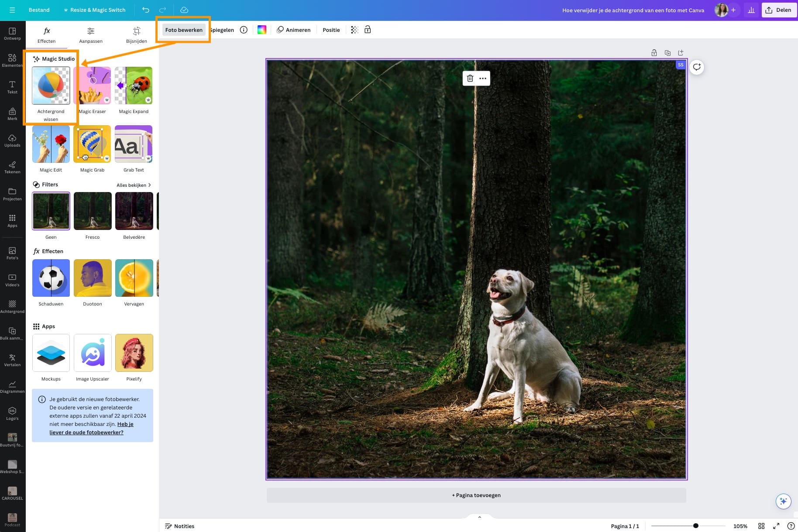Click the redo arrow
798x532 pixels.
point(163,10)
